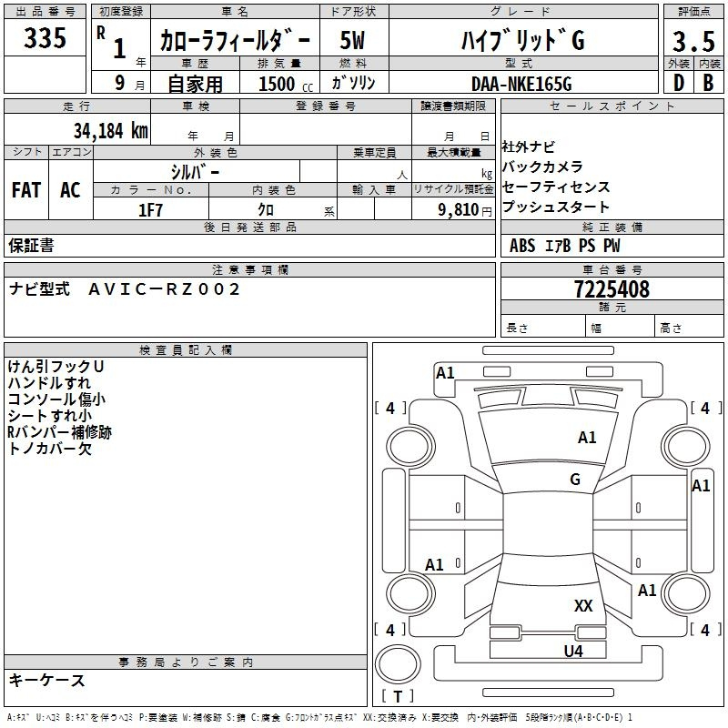The height and width of the screenshot is (728, 728).
Task: Click the G windshield mark on diagram
Action: tap(575, 479)
